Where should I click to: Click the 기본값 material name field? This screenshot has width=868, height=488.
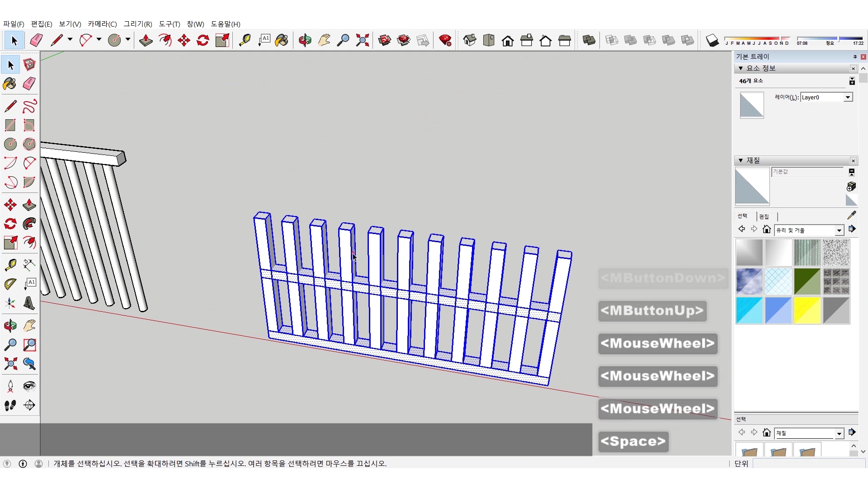pyautogui.click(x=807, y=172)
